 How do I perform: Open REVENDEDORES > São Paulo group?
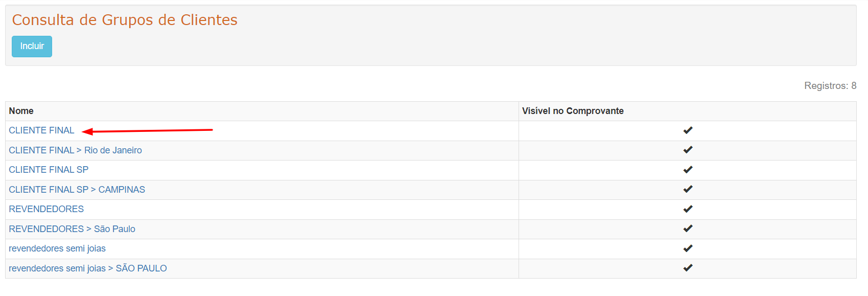pos(72,229)
